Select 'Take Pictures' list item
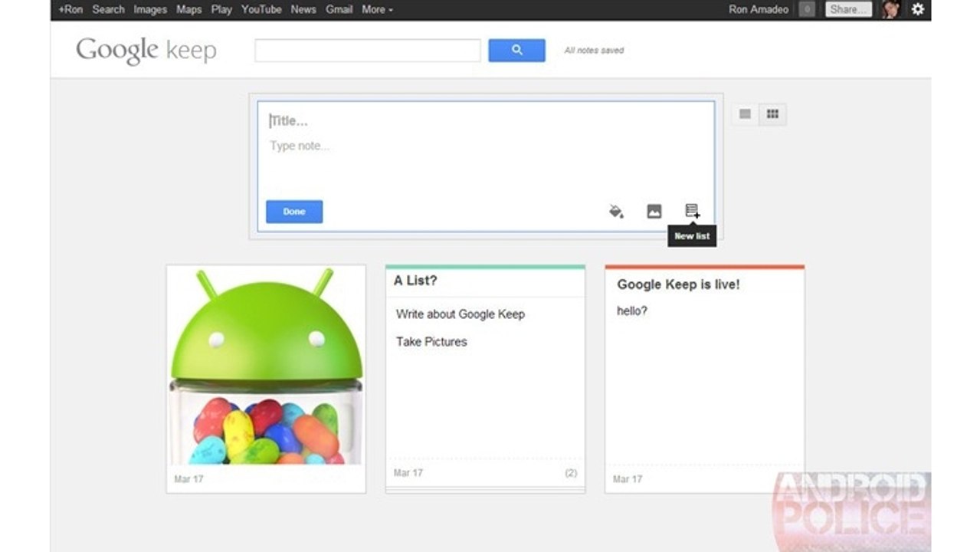This screenshot has width=980, height=552. click(x=431, y=341)
